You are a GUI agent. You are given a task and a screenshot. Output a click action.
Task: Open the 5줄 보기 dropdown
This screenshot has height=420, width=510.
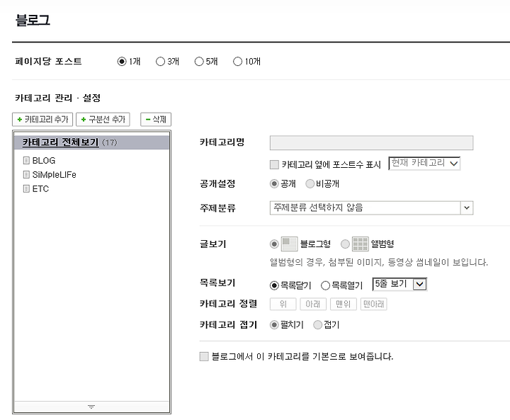coord(399,284)
